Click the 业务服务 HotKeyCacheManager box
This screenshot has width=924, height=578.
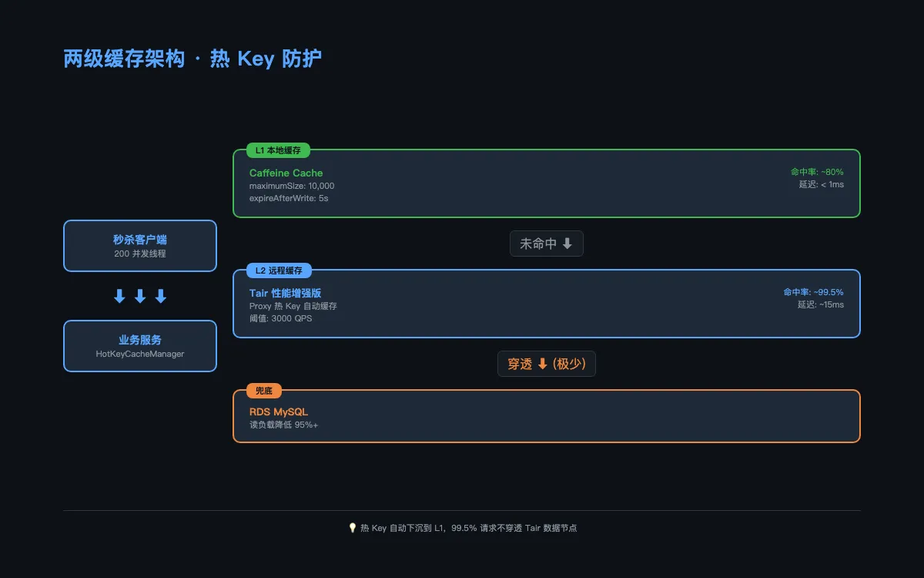[x=140, y=346]
